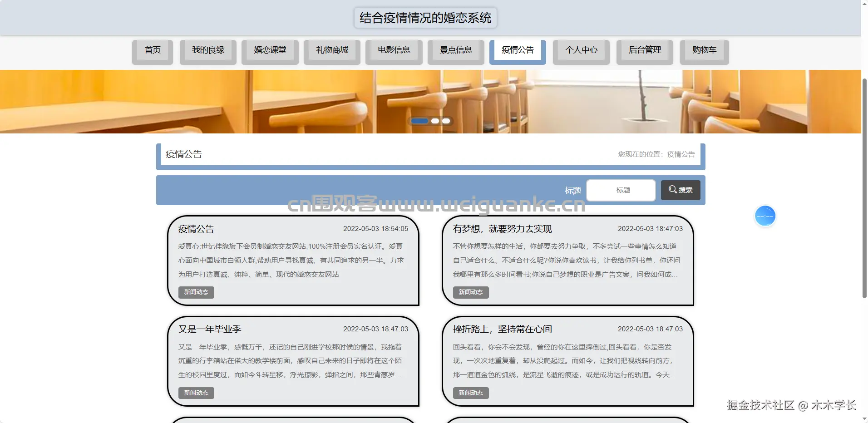Open the 又是一年毕业季 article

[210, 329]
